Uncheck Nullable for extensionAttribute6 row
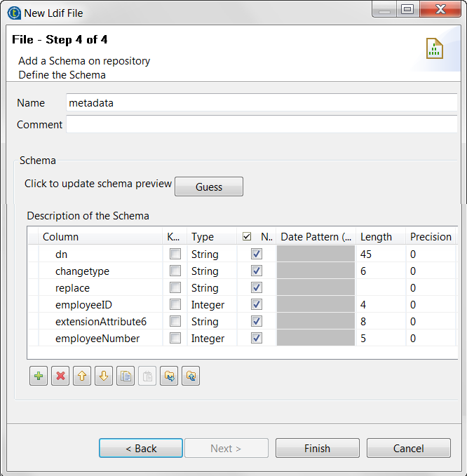The height and width of the screenshot is (476, 467). (x=257, y=321)
